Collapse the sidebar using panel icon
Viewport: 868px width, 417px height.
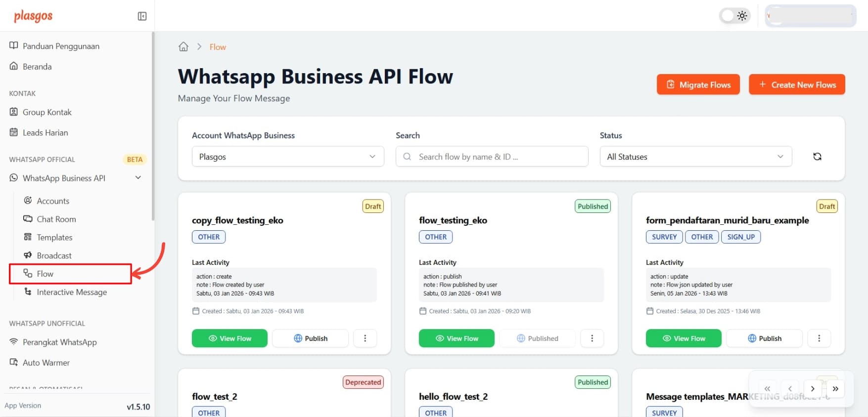tap(142, 16)
